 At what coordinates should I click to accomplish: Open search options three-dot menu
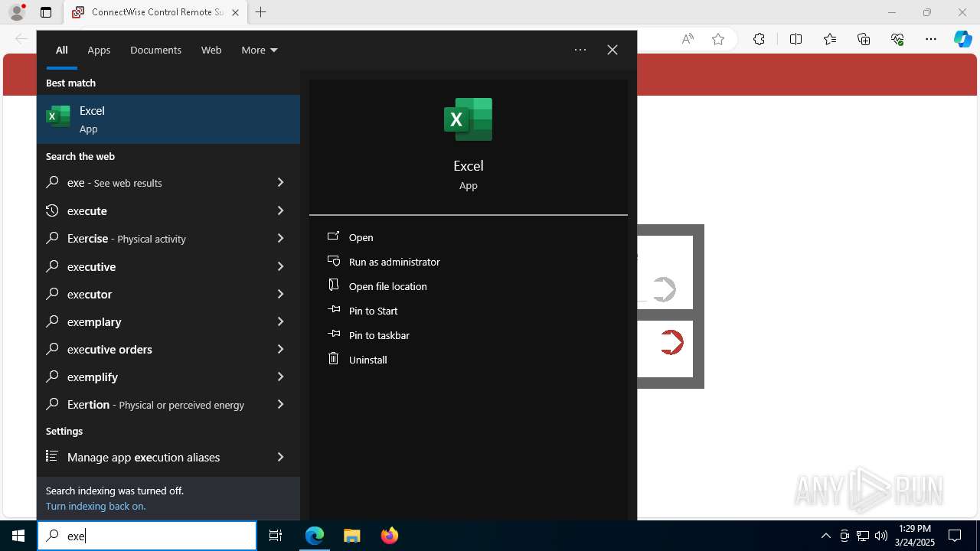click(580, 50)
